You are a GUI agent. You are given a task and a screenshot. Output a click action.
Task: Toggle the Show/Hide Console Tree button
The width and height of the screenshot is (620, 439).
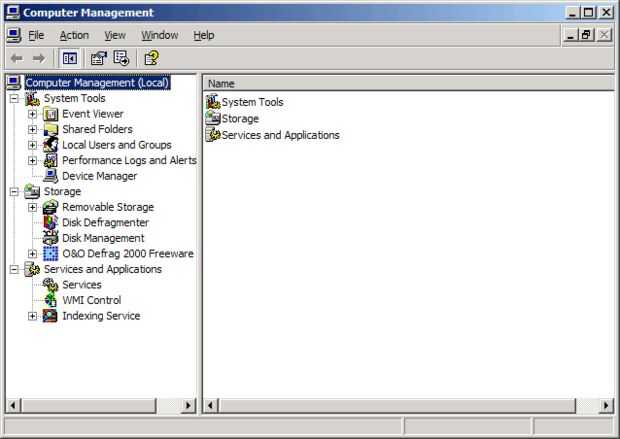click(x=70, y=59)
